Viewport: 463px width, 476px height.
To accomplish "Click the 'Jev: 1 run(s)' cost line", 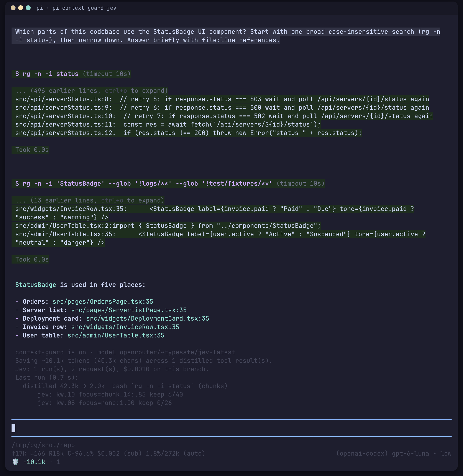I will pyautogui.click(x=112, y=369).
